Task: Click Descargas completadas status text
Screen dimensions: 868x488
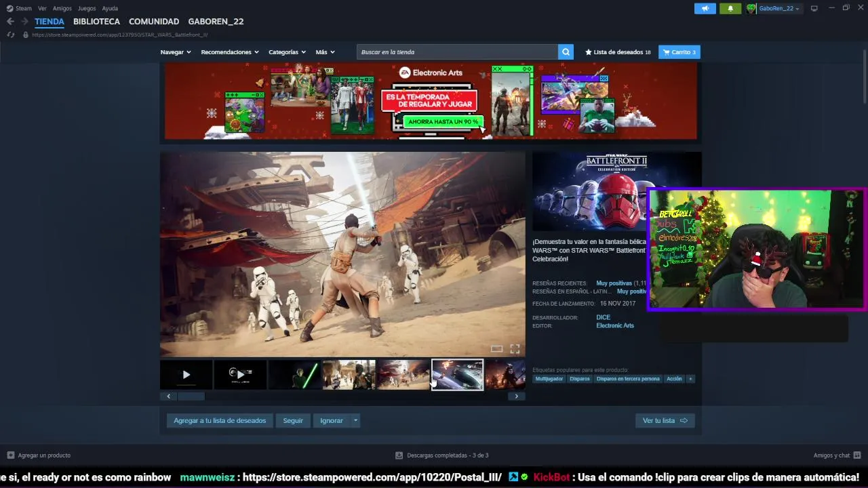Action: [x=448, y=455]
